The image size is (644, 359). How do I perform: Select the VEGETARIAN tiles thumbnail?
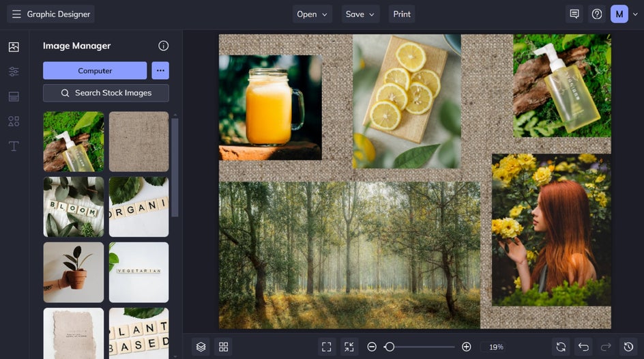pos(138,272)
